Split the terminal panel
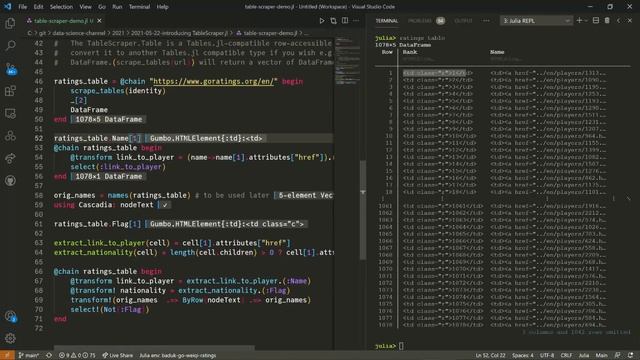640x360 pixels. tap(596, 20)
